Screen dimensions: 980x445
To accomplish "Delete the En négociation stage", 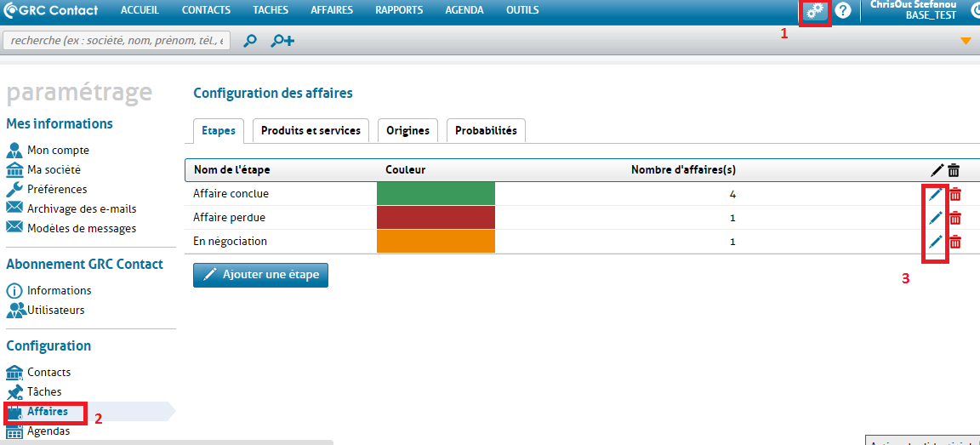I will (x=955, y=242).
